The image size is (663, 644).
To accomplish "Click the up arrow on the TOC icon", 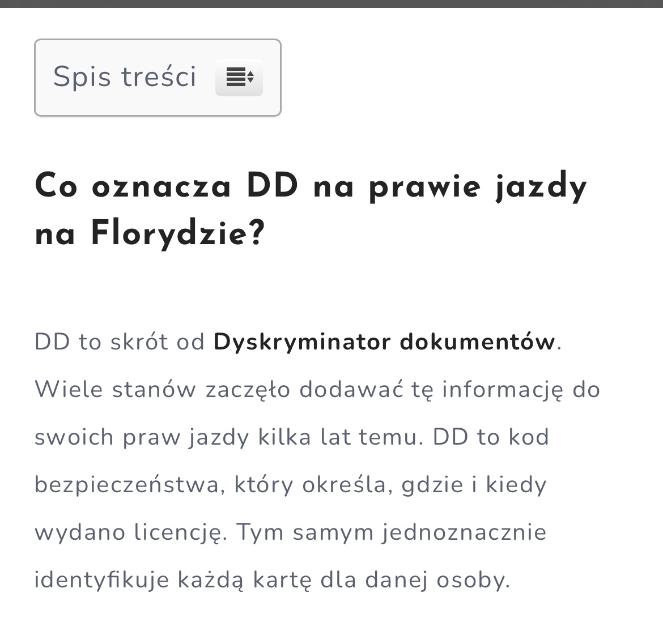I will pos(249,74).
